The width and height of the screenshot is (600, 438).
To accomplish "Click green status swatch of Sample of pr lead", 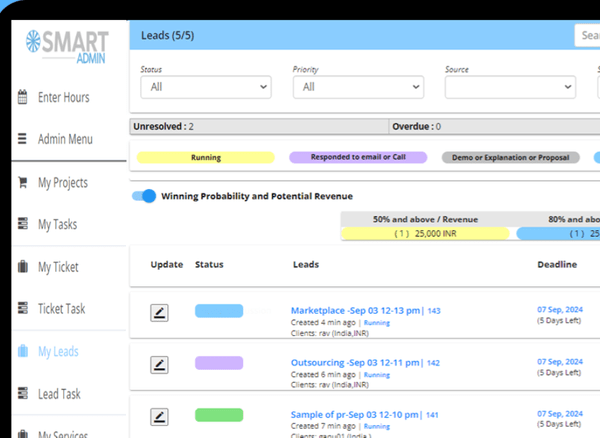I will [219, 415].
